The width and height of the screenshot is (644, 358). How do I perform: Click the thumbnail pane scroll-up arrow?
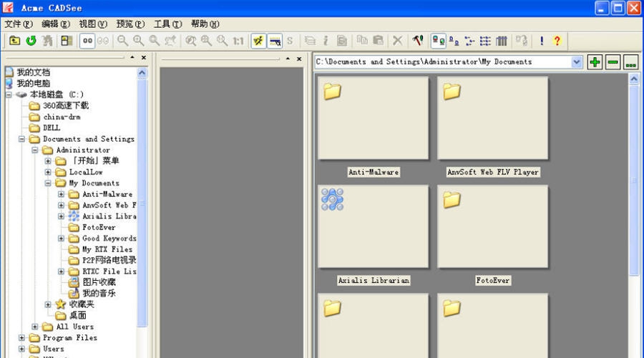[634, 79]
